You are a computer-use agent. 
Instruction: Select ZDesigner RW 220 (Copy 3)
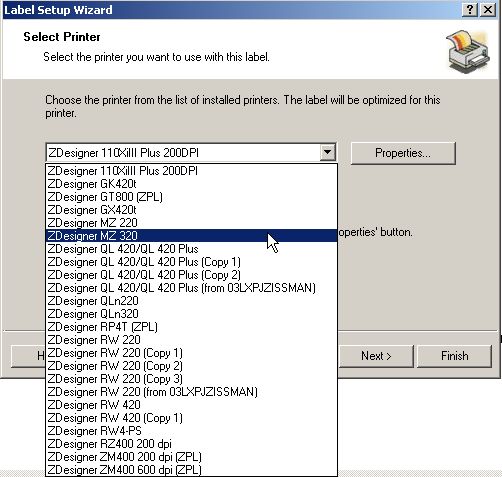coord(191,379)
